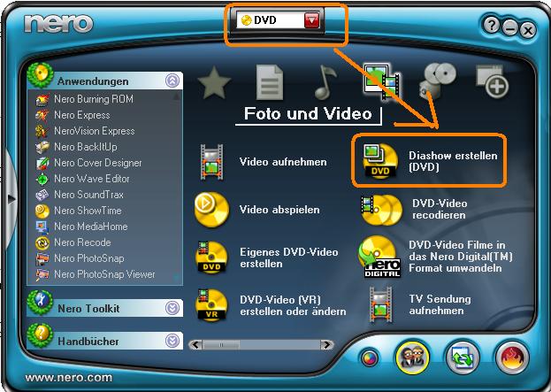Click the Nero Burning ROM icon
Image resolution: width=551 pixels, height=392 pixels.
[42, 100]
